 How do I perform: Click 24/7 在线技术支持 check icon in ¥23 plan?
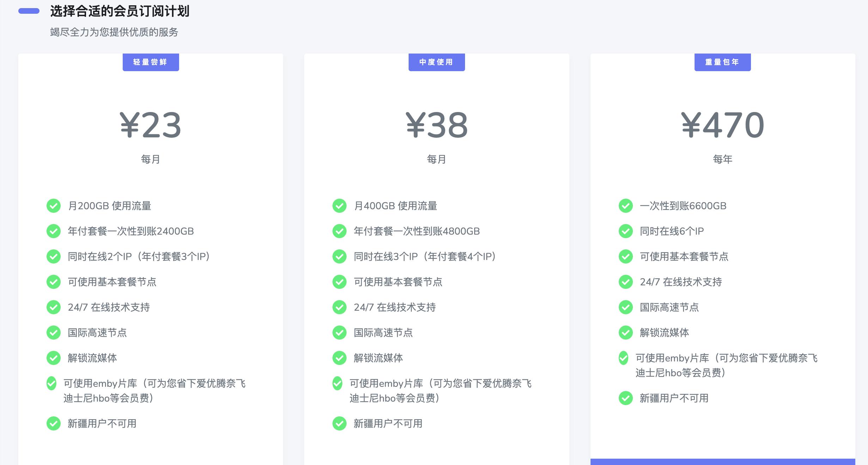(54, 307)
